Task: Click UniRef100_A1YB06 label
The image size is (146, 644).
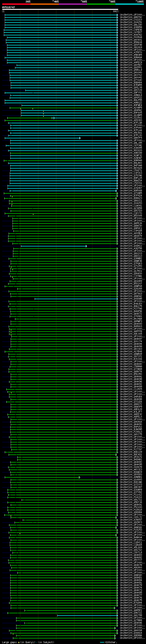Action: pos(131,352)
